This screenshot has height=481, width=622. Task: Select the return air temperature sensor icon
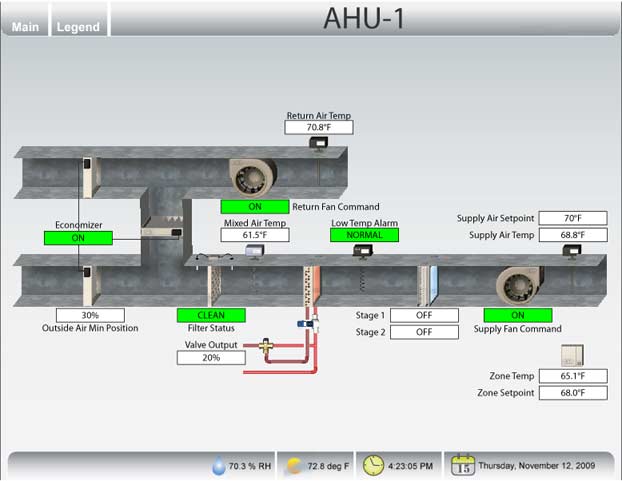[319, 144]
